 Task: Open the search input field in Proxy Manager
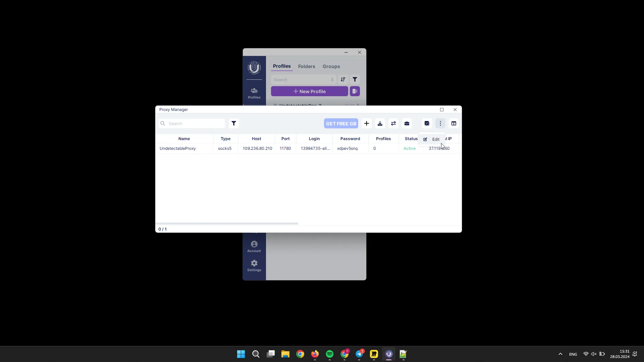tap(193, 123)
